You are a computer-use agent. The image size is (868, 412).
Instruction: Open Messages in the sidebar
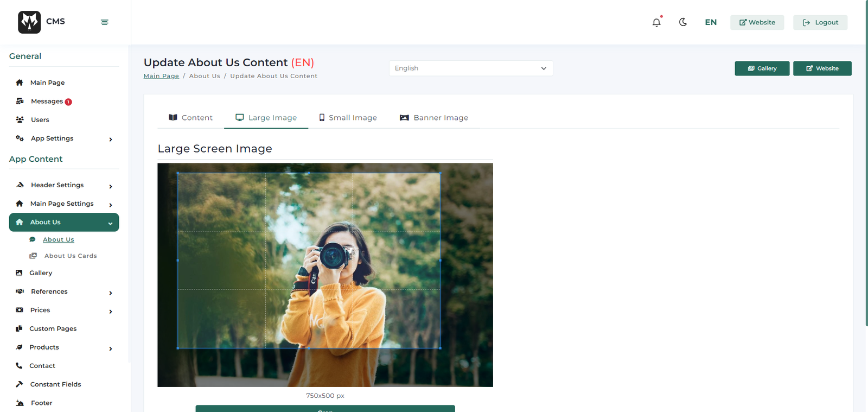47,102
